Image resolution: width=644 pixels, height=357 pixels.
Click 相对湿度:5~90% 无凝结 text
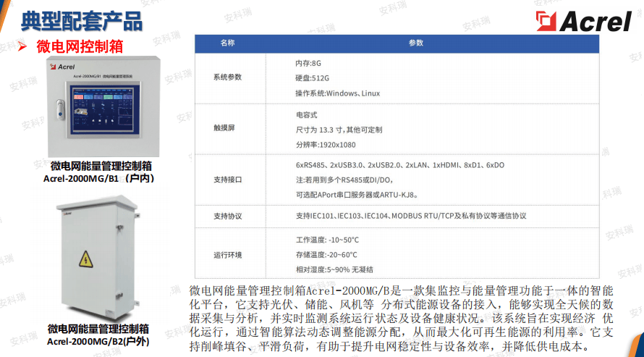click(334, 270)
